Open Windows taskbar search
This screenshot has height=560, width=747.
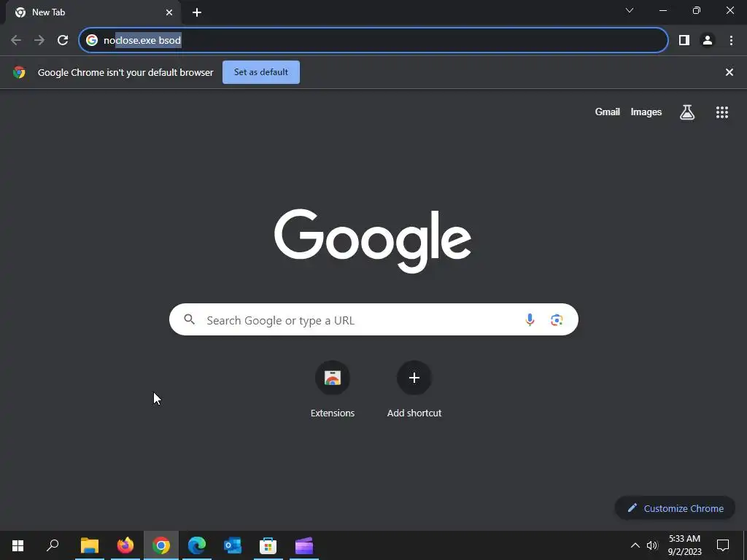click(x=53, y=545)
